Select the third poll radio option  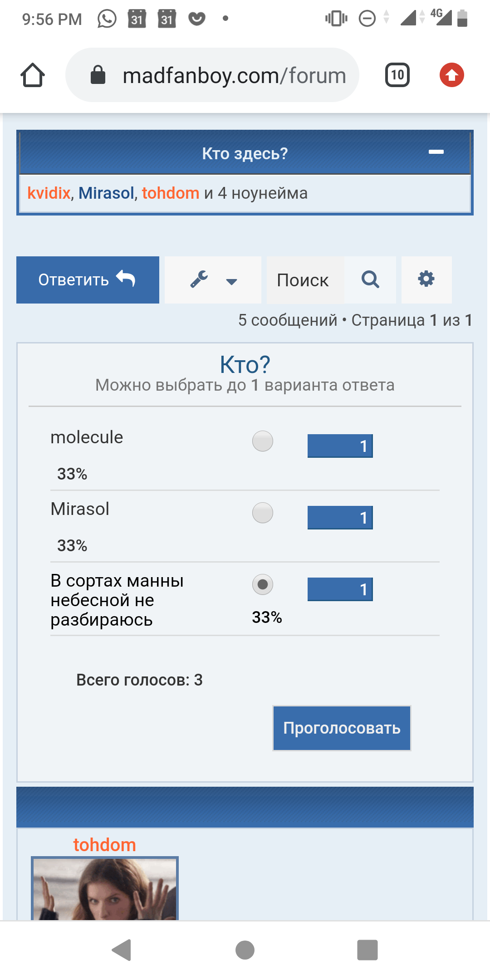(263, 584)
